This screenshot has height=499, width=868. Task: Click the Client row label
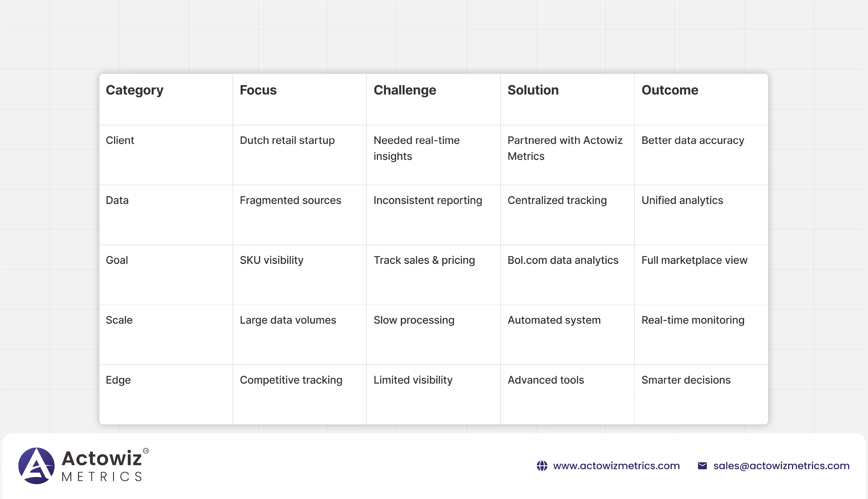tap(120, 140)
